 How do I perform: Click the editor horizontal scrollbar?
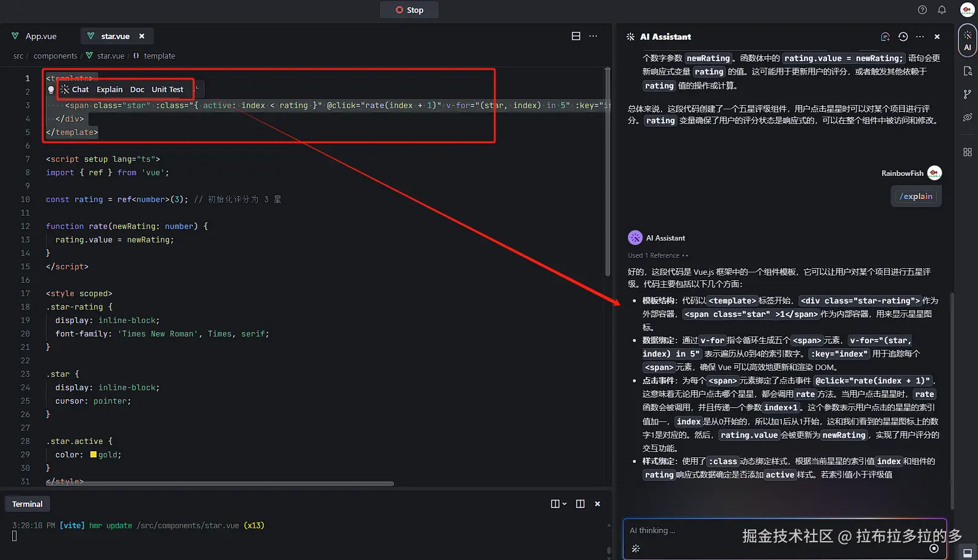[220, 484]
